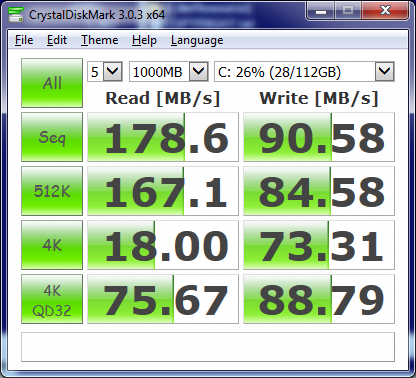416x378 pixels.
Task: Select the 512K write result 84.58
Action: (x=319, y=191)
